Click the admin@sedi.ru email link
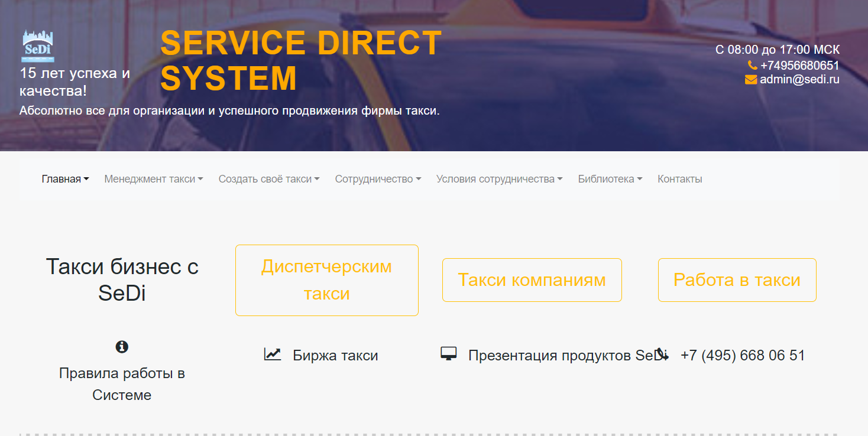 point(800,79)
